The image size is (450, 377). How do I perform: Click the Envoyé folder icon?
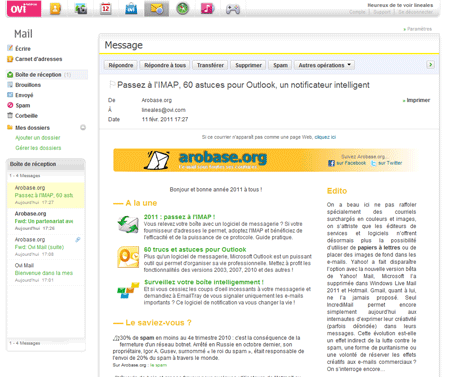coord(10,95)
